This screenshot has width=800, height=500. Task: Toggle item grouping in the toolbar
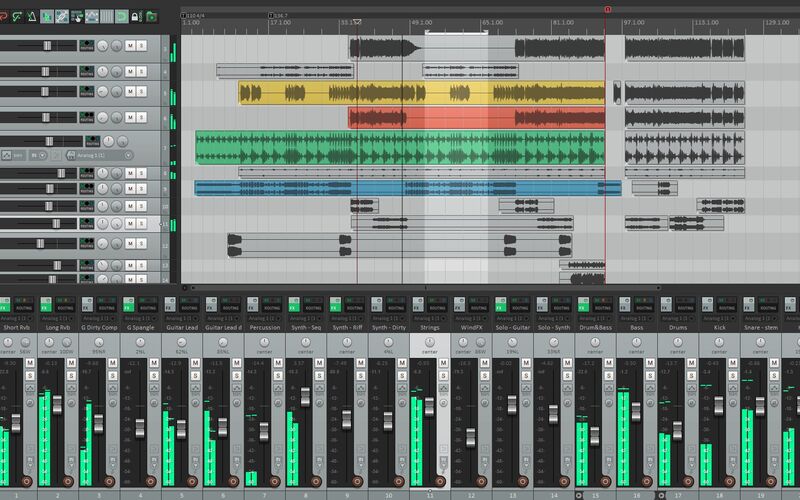coord(62,17)
